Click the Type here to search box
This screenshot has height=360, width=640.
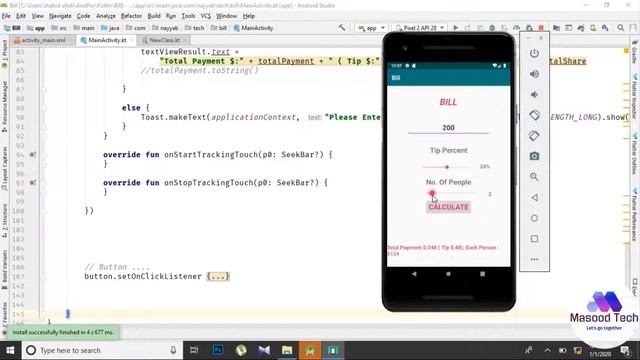tap(102, 350)
